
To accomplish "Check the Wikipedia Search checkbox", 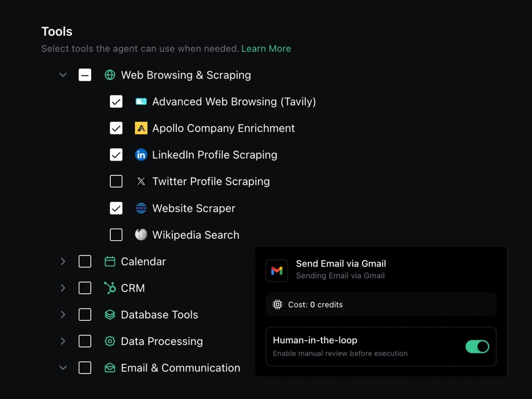I will pos(116,235).
